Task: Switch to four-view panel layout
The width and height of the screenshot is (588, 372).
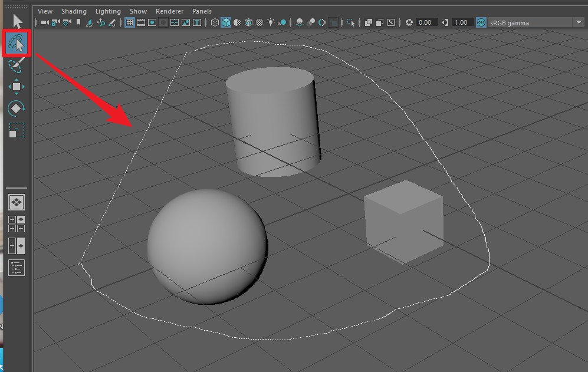Action: pyautogui.click(x=17, y=224)
